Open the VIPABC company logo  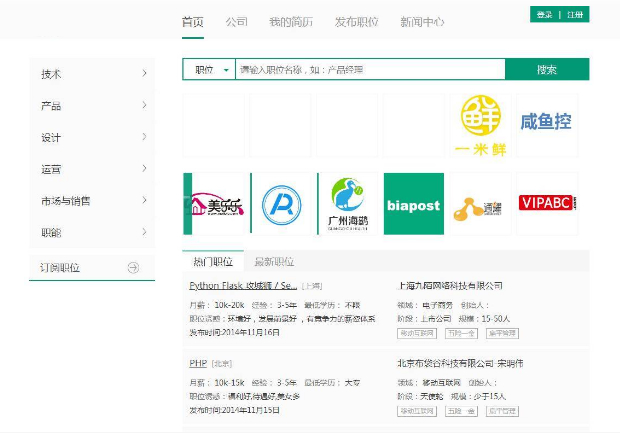547,204
